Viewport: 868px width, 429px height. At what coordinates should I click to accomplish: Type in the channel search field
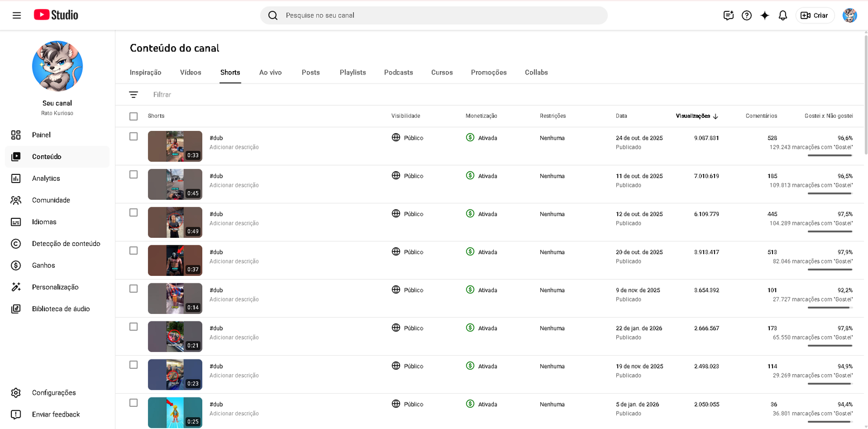pos(434,15)
